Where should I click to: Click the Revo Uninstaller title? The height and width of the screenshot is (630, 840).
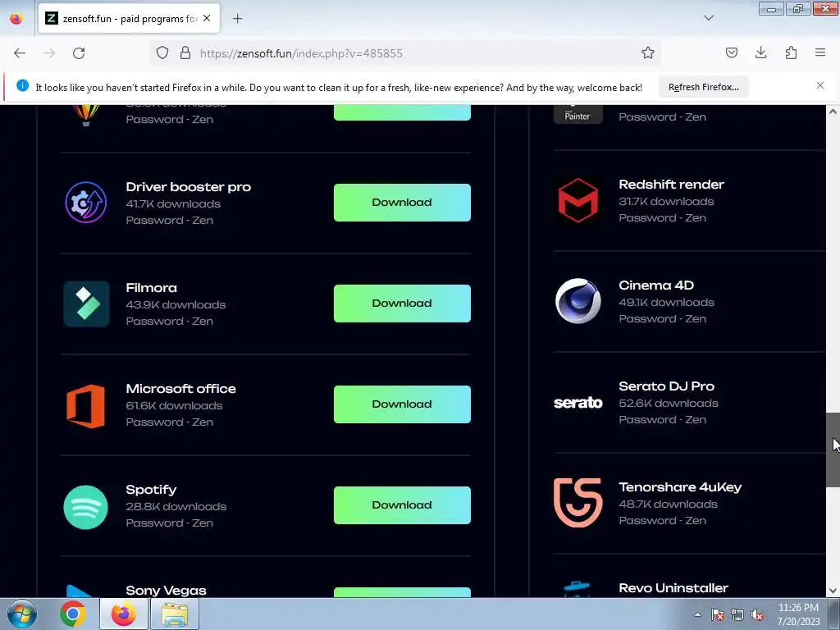point(673,587)
